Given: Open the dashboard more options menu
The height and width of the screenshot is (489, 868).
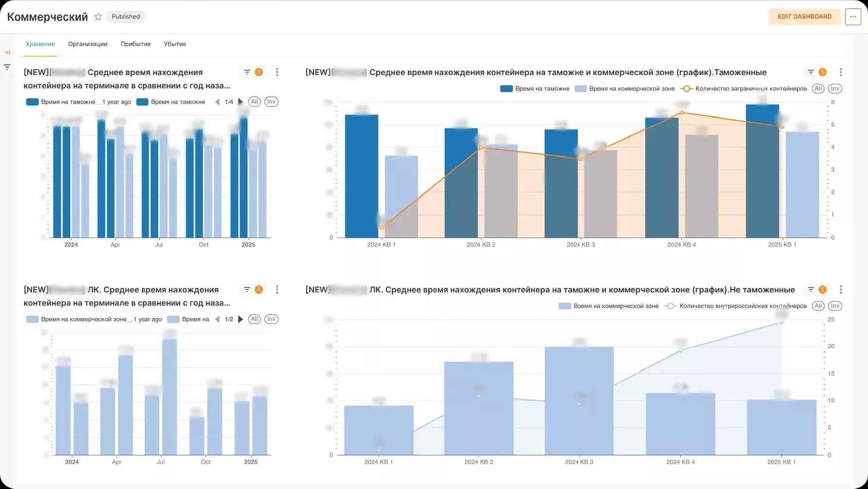Looking at the screenshot, I should click(852, 16).
